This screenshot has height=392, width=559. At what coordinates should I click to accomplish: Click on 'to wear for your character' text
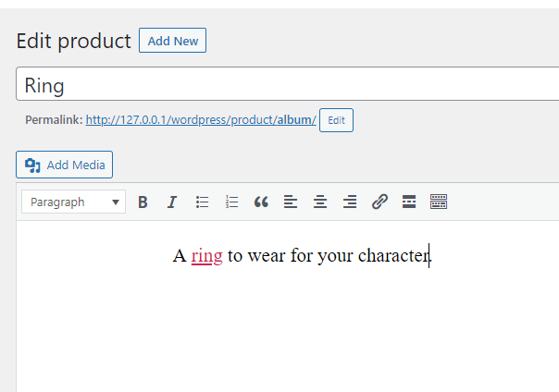click(x=329, y=256)
